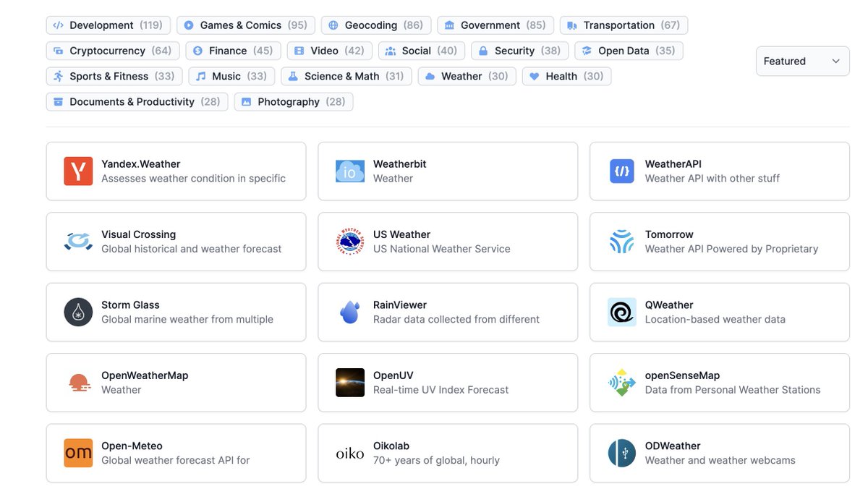Click the Weatherbit cloud io logo
868x489 pixels.
click(350, 171)
